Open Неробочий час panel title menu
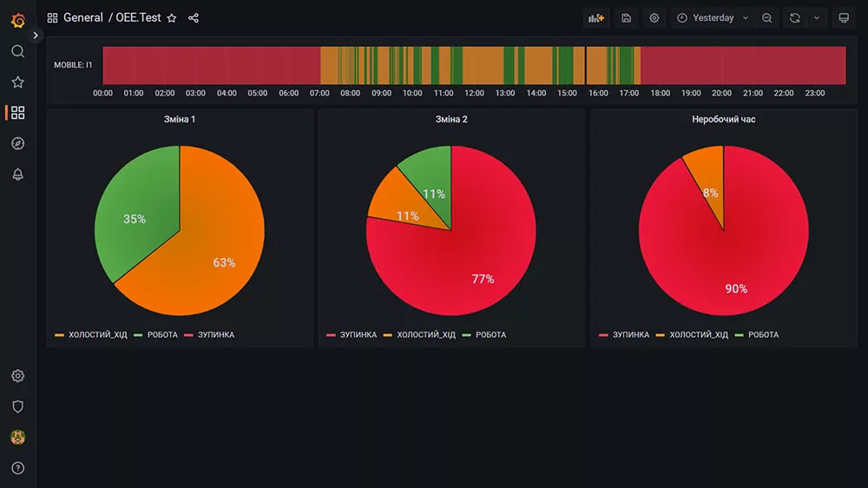 tap(724, 119)
